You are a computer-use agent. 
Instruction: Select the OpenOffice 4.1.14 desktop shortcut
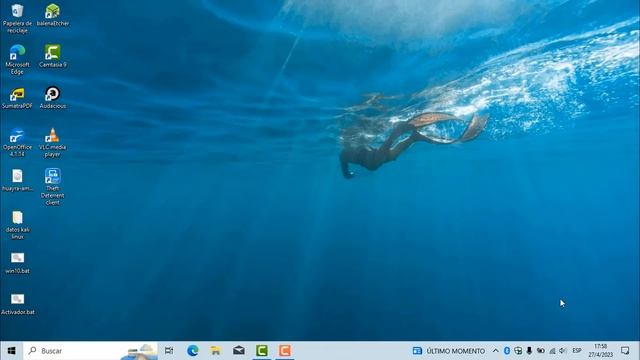point(17,142)
